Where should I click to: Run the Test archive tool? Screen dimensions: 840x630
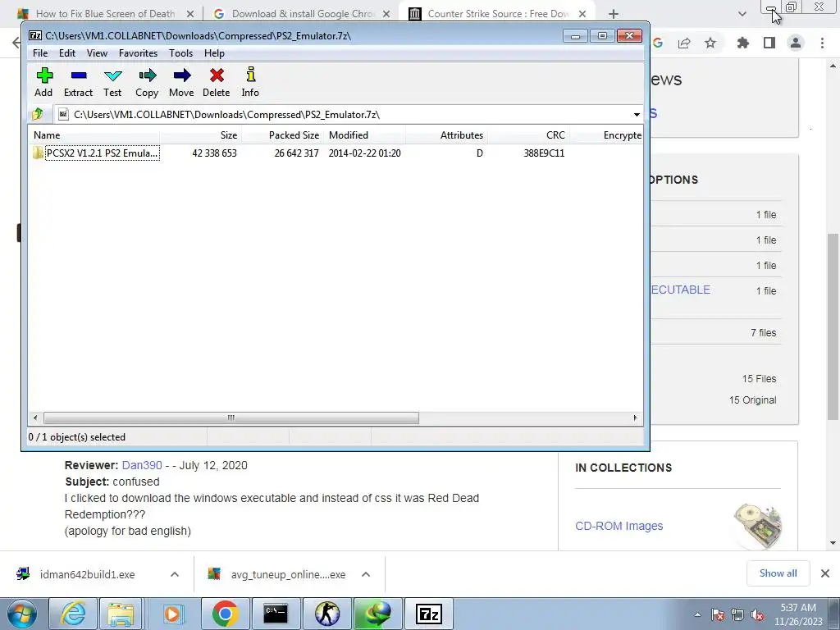[112, 82]
